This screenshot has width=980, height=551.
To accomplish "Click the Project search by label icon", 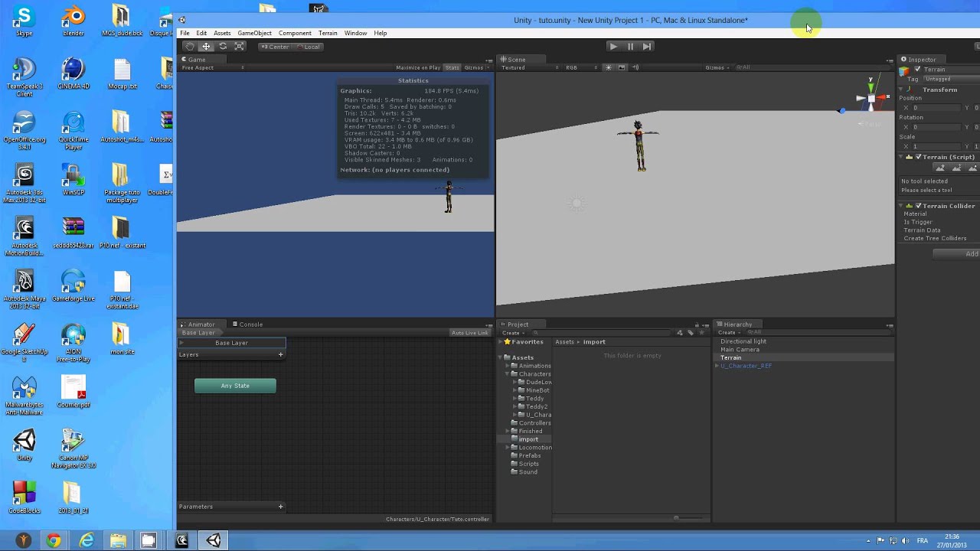I will click(691, 333).
